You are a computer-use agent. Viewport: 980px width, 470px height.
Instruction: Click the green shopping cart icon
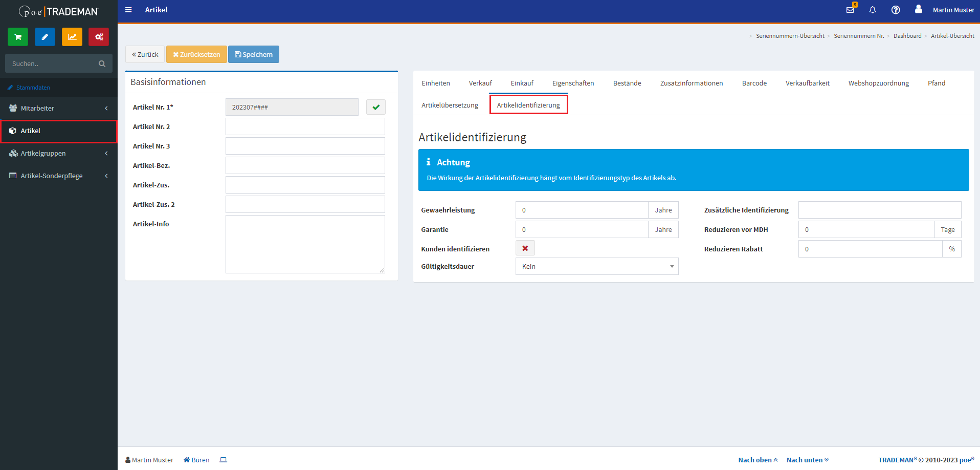tap(18, 37)
